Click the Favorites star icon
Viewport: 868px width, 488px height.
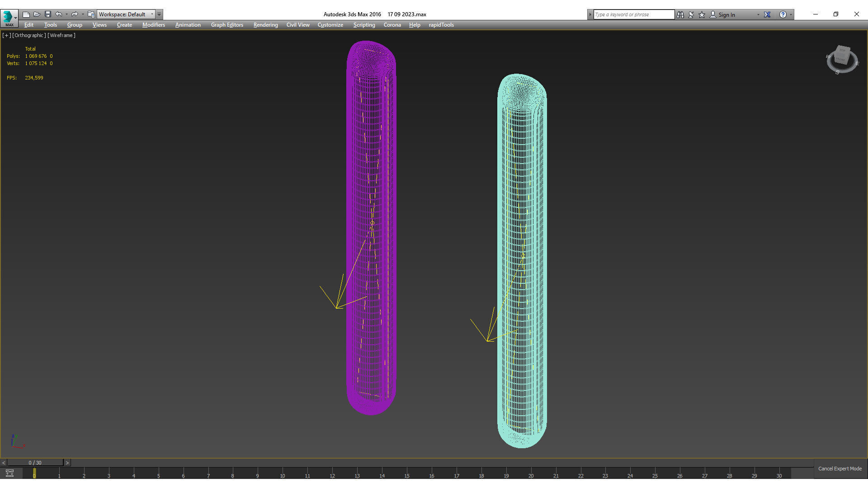coord(702,14)
